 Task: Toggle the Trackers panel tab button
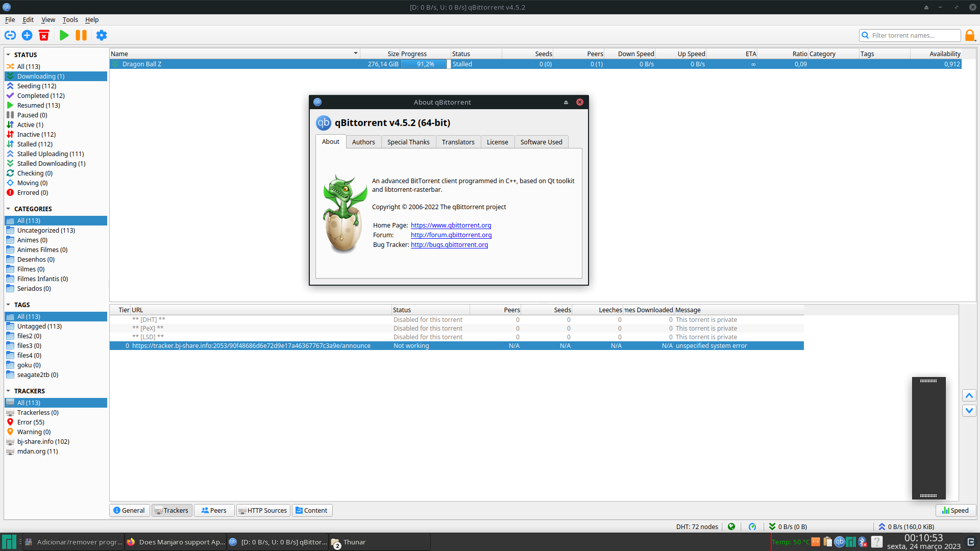[171, 510]
